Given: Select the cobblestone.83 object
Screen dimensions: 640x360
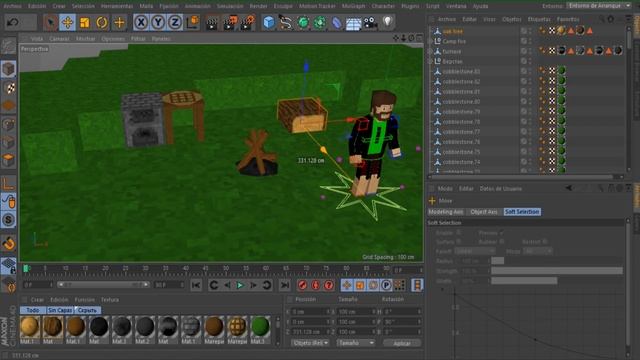Looking at the screenshot, I should point(461,71).
